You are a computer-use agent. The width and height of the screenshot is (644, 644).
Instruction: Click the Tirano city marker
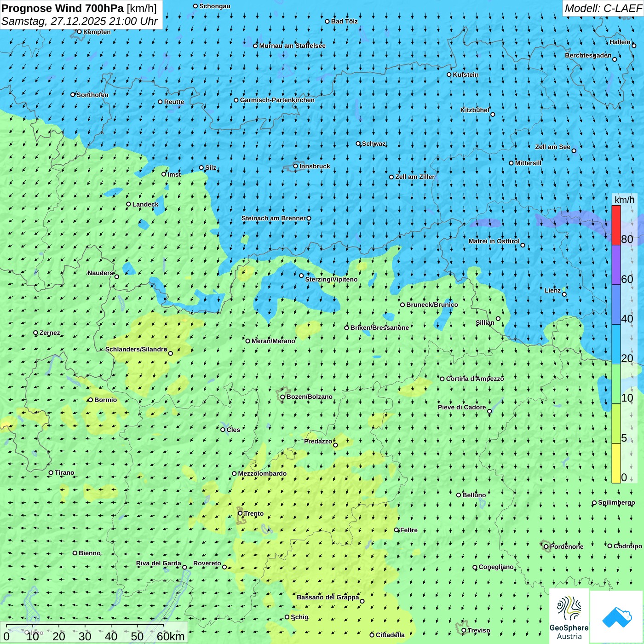click(x=51, y=472)
